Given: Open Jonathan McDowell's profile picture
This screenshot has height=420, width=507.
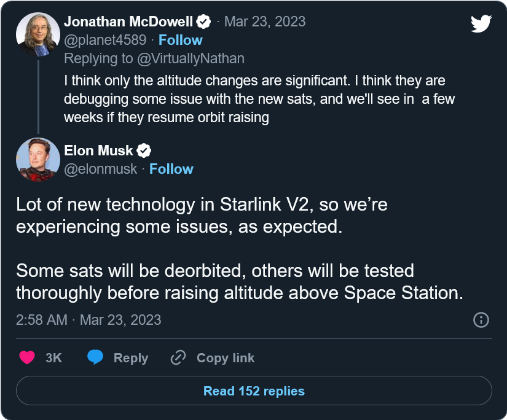Looking at the screenshot, I should [x=37, y=34].
